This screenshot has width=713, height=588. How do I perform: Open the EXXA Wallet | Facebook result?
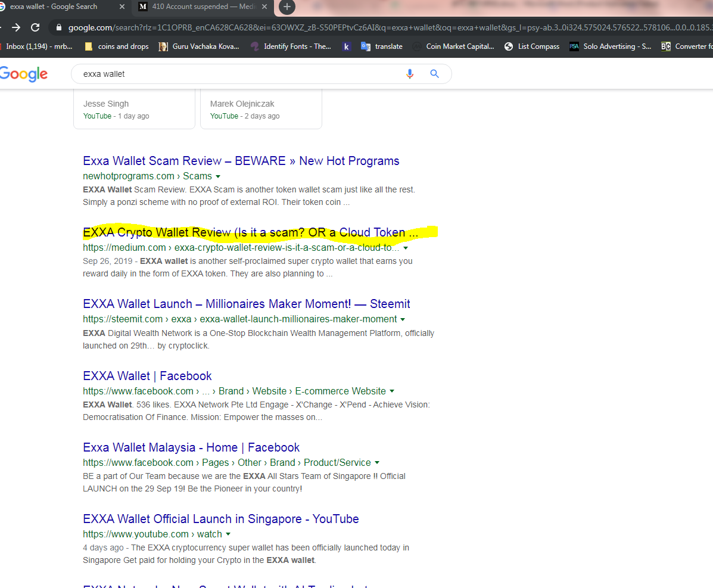147,376
